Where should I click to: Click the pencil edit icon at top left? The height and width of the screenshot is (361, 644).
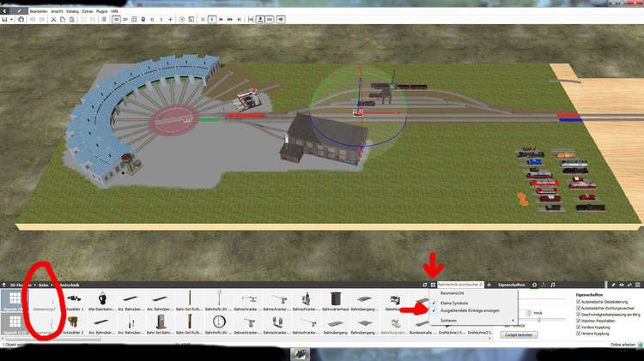[19, 11]
